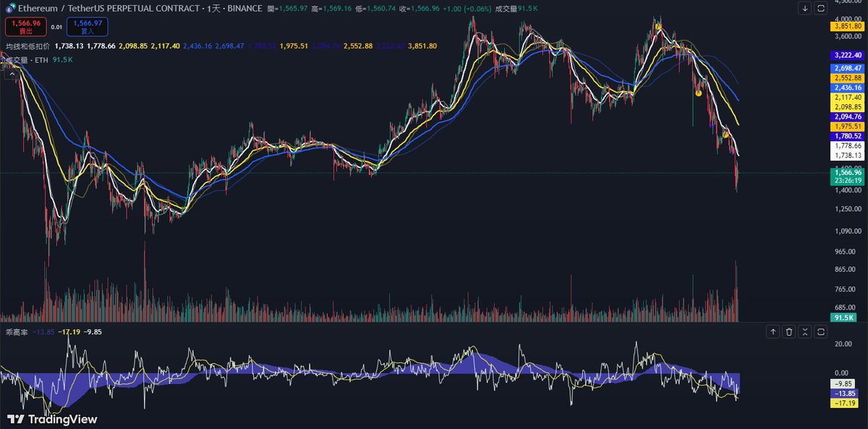Move indicator pane up arrow icon
The width and height of the screenshot is (868, 429).
[773, 332]
